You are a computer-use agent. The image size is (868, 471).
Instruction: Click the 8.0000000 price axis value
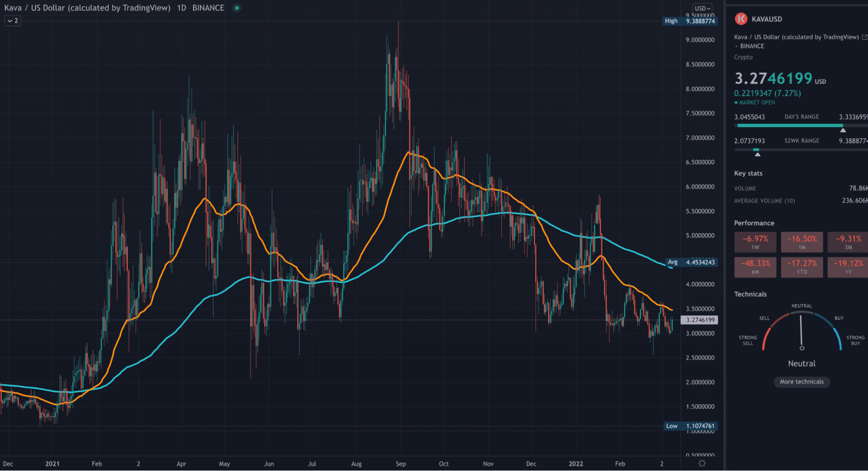(x=700, y=89)
